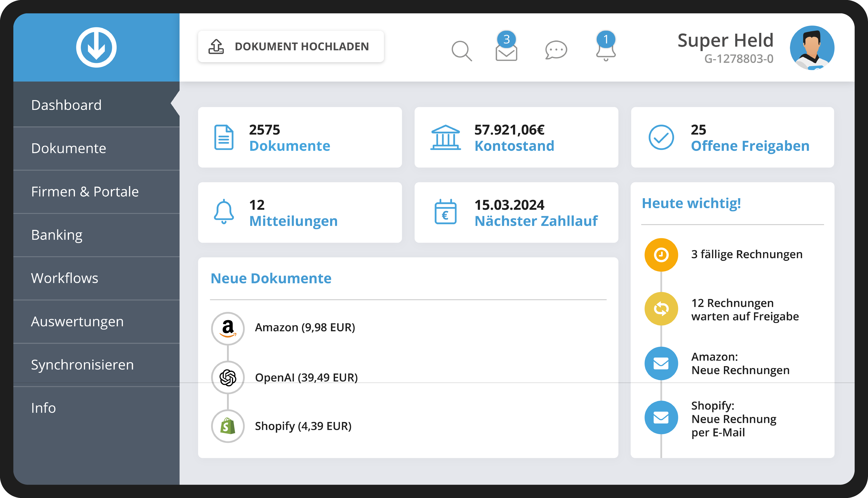Click the Super Held user name

(725, 40)
